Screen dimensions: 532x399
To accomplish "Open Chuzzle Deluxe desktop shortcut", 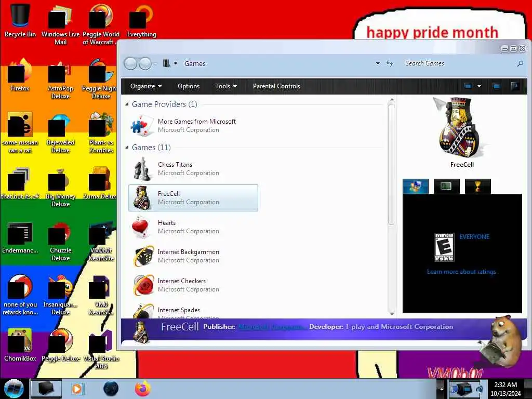I will pyautogui.click(x=60, y=241).
